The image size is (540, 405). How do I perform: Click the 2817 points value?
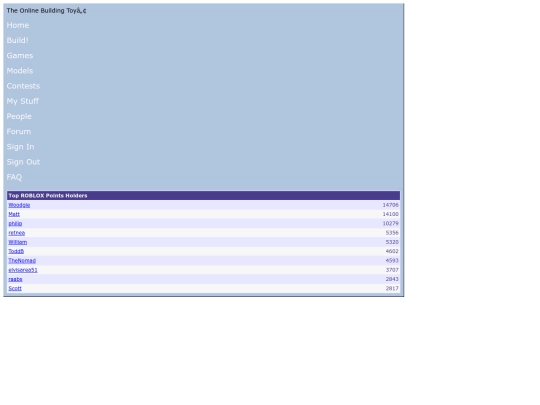tap(392, 289)
